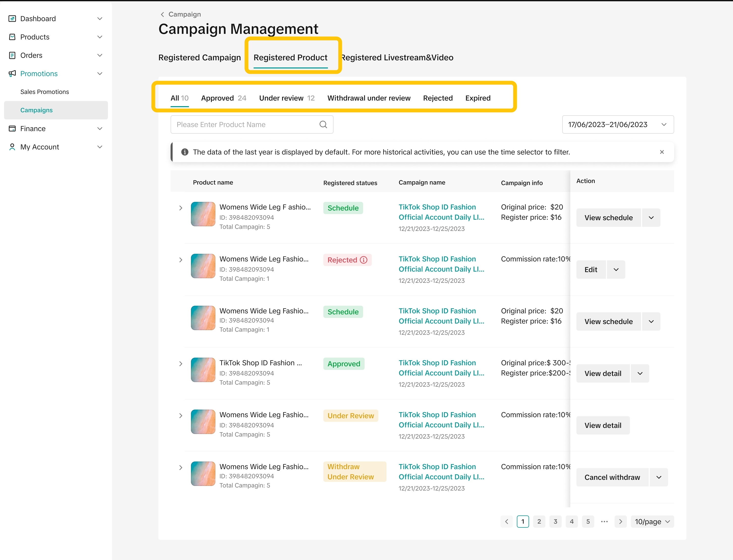Image resolution: width=733 pixels, height=560 pixels.
Task: Click the Rejected status info icon
Action: click(364, 260)
